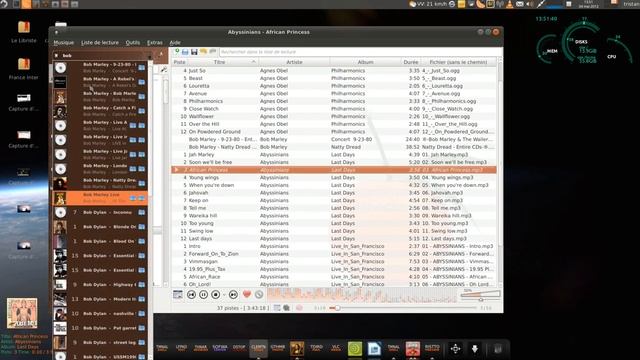This screenshot has width=640, height=360.
Task: Open the Outils menu
Action: click(x=133, y=42)
